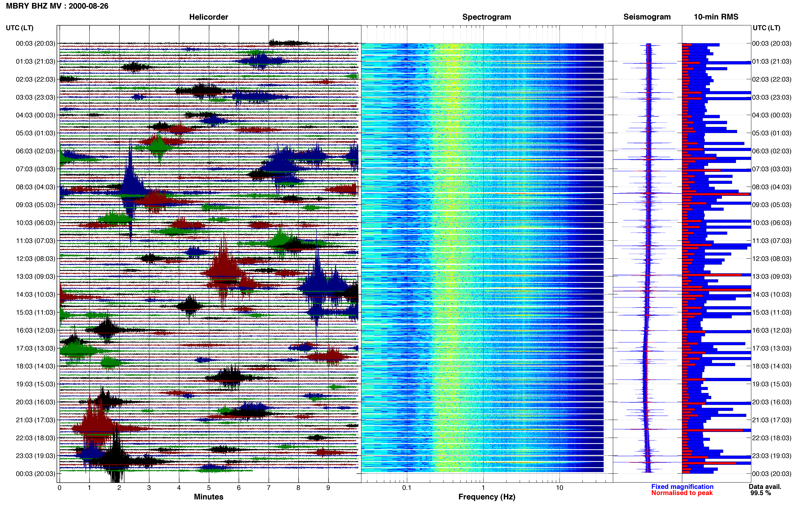Click the 'Normalised to peak' legend text

coord(682,493)
